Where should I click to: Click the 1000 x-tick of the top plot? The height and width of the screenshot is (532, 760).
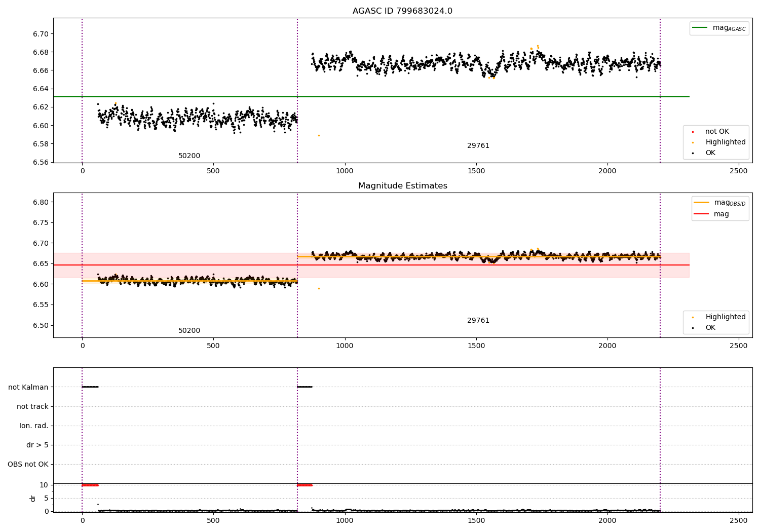345,171
